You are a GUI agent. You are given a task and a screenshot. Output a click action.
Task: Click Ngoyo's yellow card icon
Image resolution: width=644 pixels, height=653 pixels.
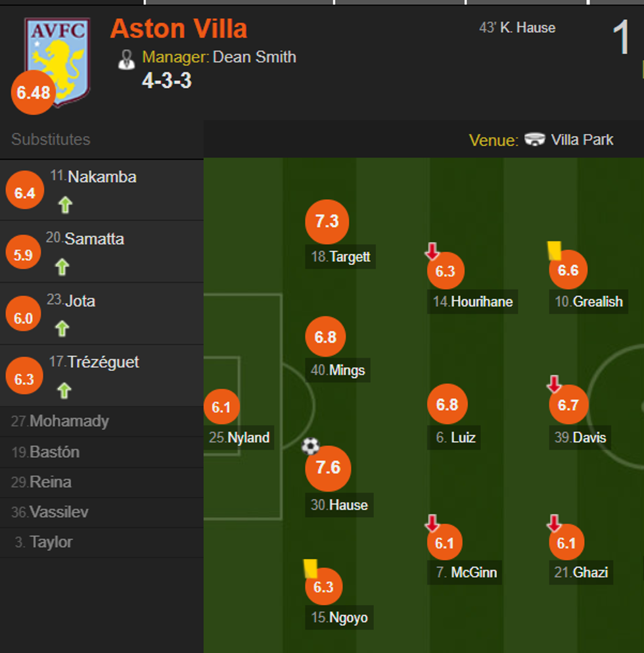click(310, 568)
